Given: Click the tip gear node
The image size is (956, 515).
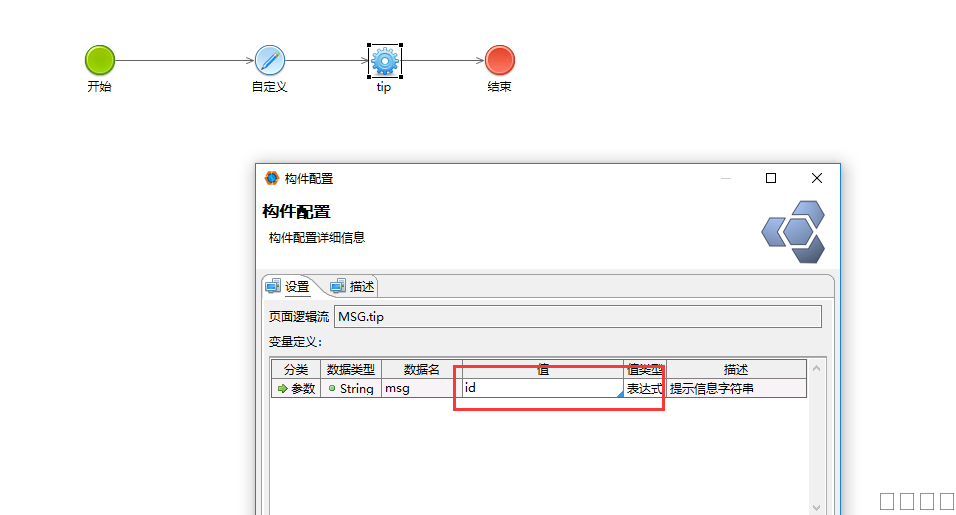Looking at the screenshot, I should 384,61.
